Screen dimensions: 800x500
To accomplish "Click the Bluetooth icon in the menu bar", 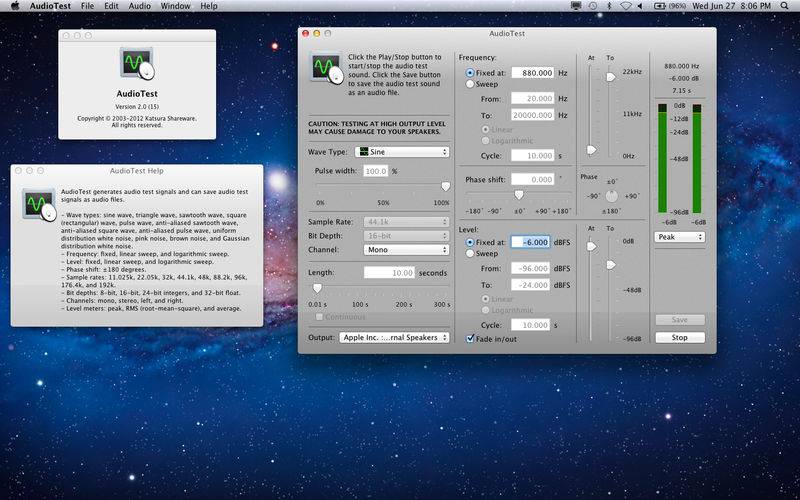I will [609, 6].
